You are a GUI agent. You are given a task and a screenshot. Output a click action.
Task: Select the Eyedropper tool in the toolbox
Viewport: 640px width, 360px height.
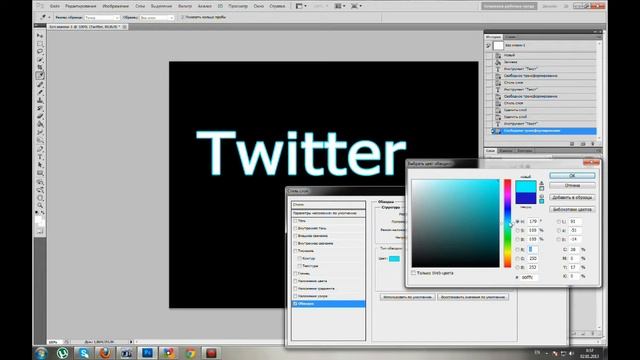[40, 76]
